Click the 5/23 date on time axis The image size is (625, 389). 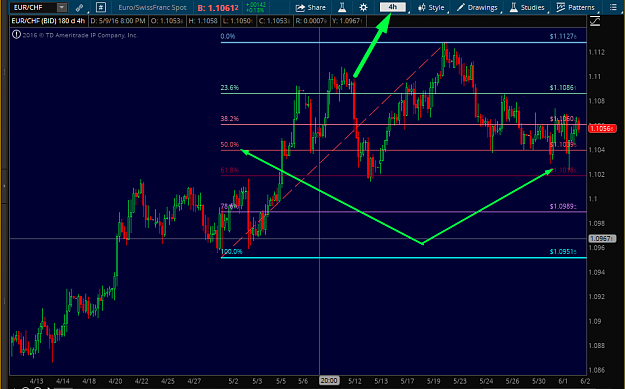click(x=460, y=381)
